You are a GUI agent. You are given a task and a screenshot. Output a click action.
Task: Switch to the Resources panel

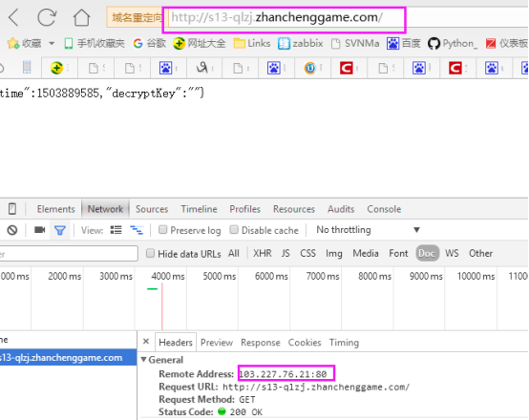click(294, 209)
